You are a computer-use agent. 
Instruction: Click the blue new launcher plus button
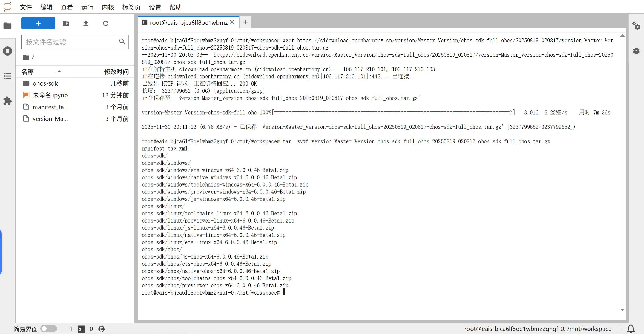[x=38, y=23]
